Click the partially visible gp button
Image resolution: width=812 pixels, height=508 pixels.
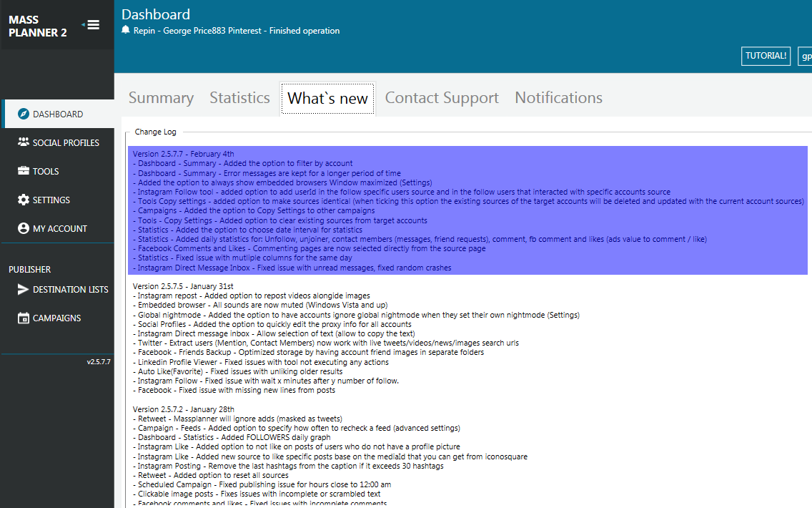(805, 56)
